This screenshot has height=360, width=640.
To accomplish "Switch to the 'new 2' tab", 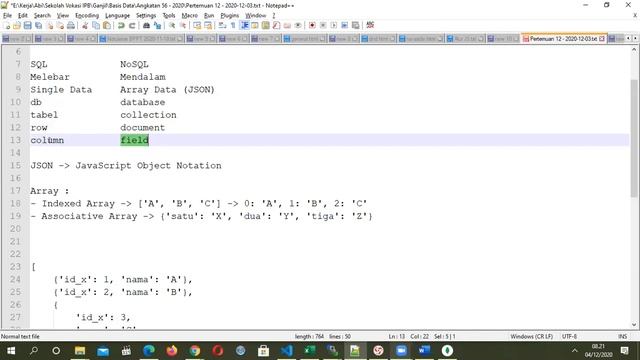I will coord(17,39).
